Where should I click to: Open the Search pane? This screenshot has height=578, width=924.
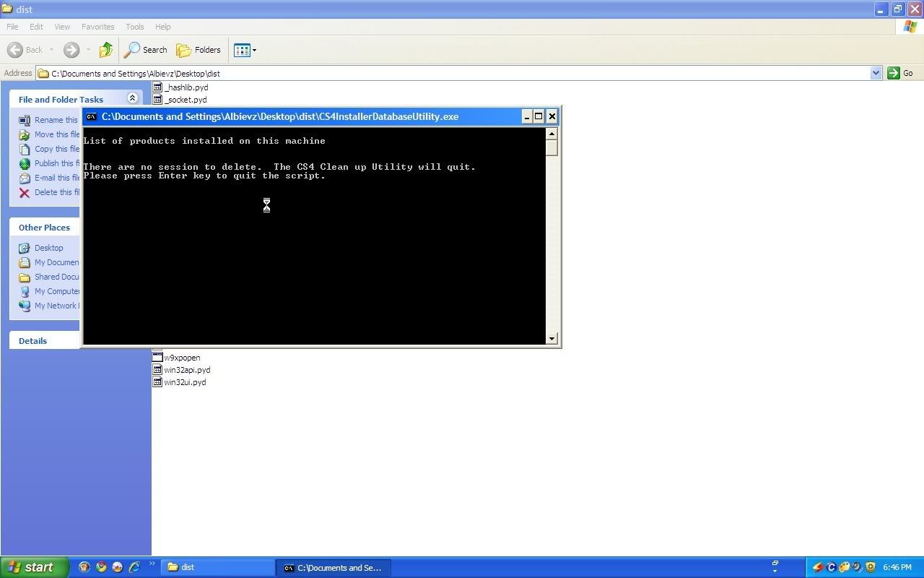click(x=146, y=50)
